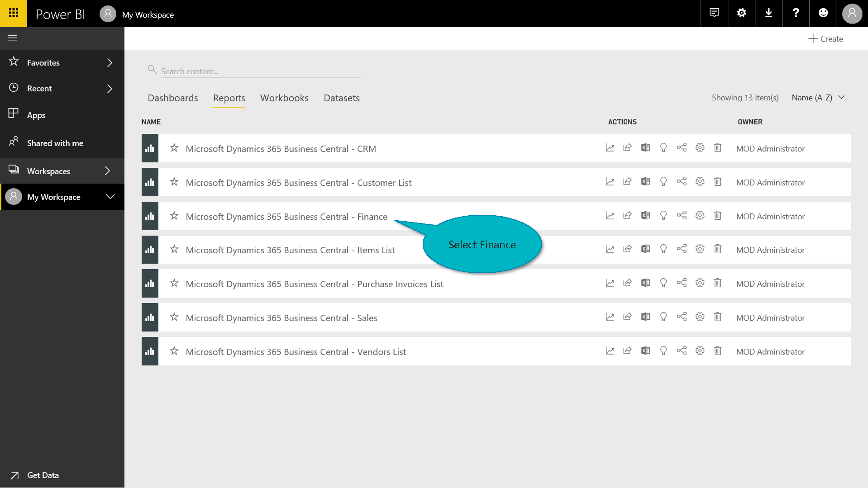
Task: Open the app launcher waffle icon
Action: pos(14,14)
